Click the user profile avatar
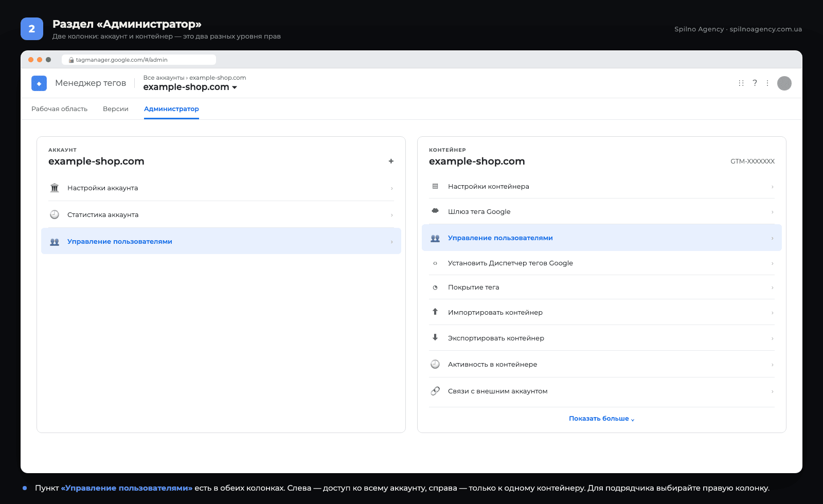Viewport: 823px width, 504px height. (784, 83)
